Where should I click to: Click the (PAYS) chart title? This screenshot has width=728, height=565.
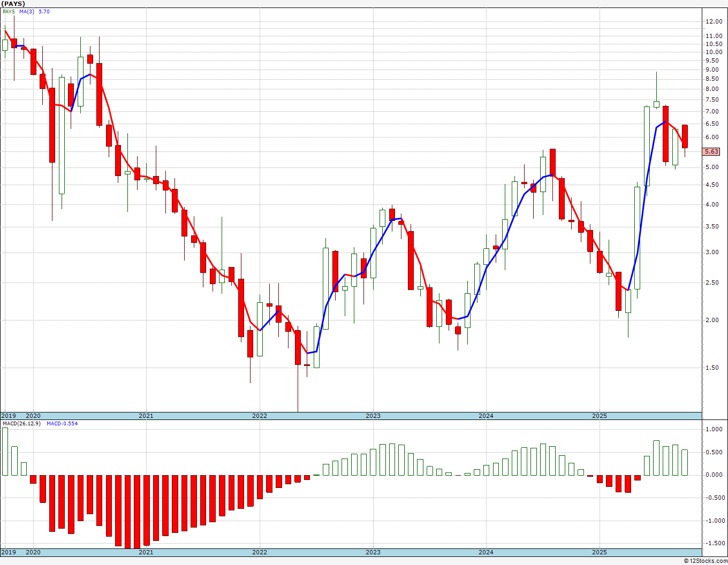coord(13,4)
